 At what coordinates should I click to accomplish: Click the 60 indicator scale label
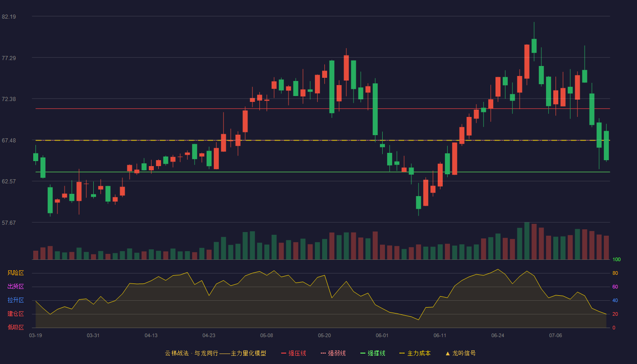pos(615,287)
